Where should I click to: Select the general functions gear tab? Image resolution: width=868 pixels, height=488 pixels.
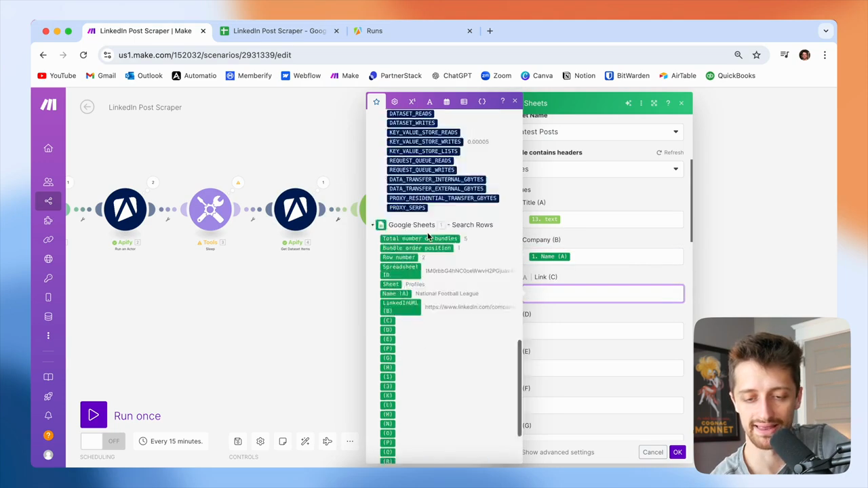point(395,102)
